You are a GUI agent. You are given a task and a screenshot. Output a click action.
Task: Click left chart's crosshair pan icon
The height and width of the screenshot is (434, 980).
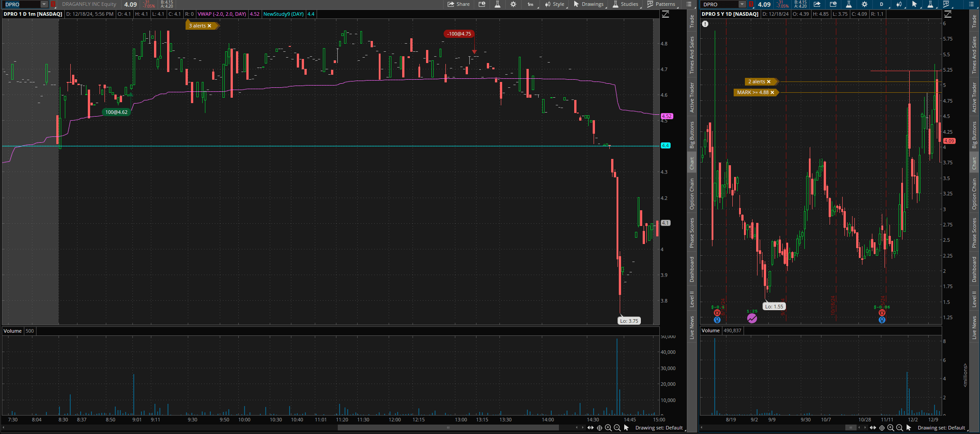click(599, 428)
